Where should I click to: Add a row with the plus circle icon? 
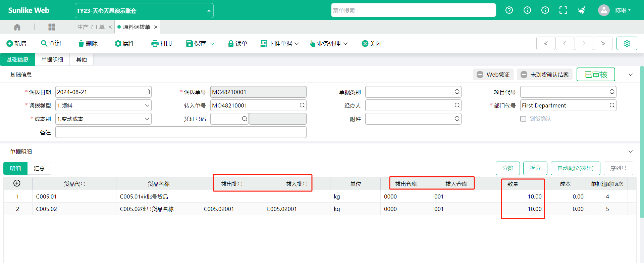[17, 183]
